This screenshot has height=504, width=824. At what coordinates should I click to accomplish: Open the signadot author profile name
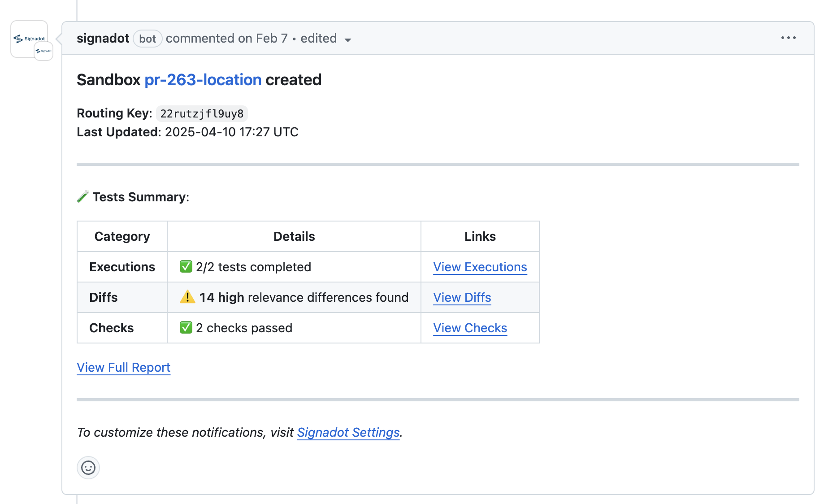pyautogui.click(x=103, y=39)
